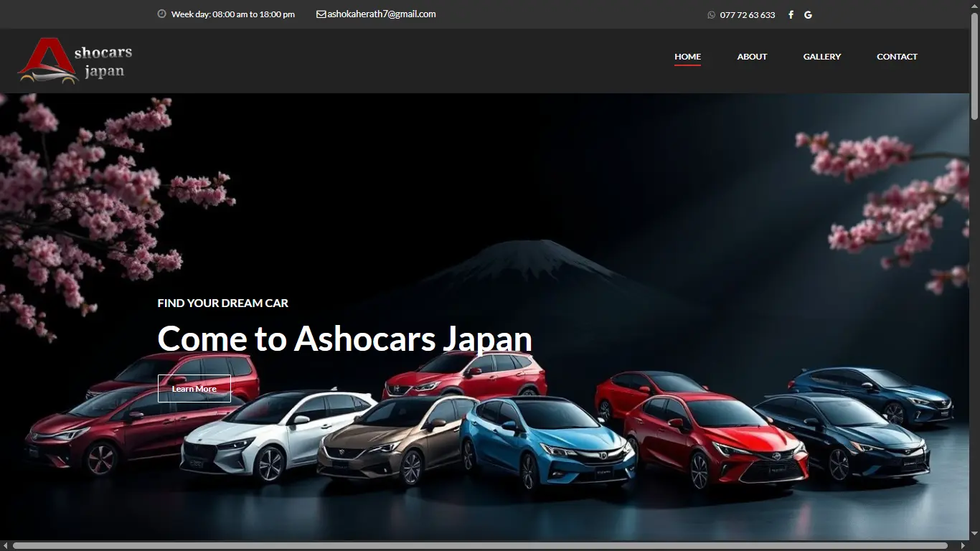Click the 077 72 63 633 phone number

pos(748,14)
